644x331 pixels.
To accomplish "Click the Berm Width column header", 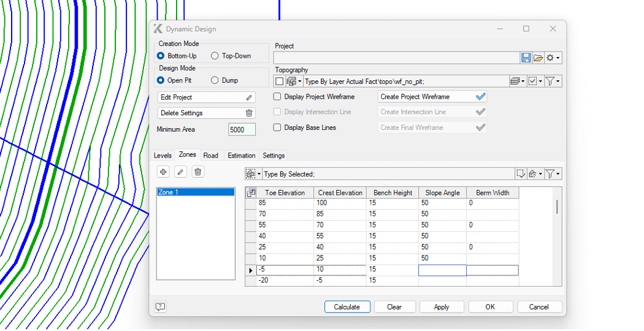I will [493, 192].
